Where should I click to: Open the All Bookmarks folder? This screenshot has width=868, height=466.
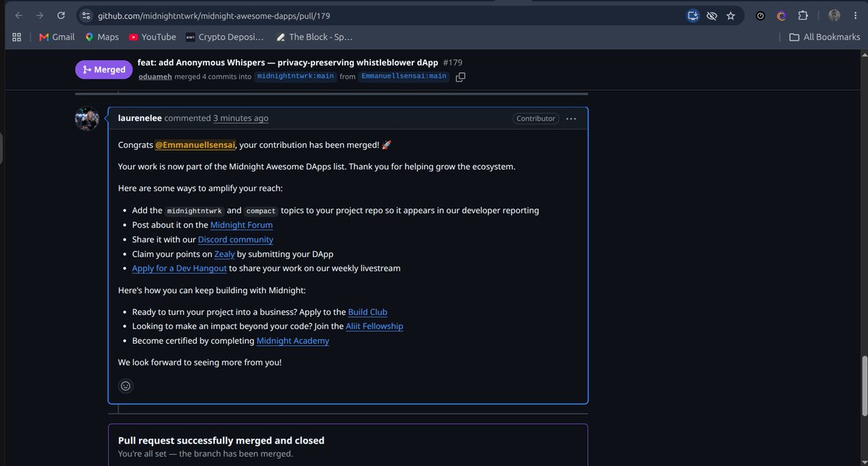pyautogui.click(x=824, y=37)
